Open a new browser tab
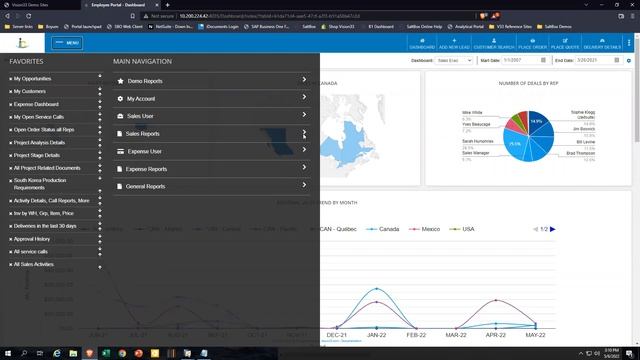Image resolution: width=640 pixels, height=360 pixels. point(167,5)
